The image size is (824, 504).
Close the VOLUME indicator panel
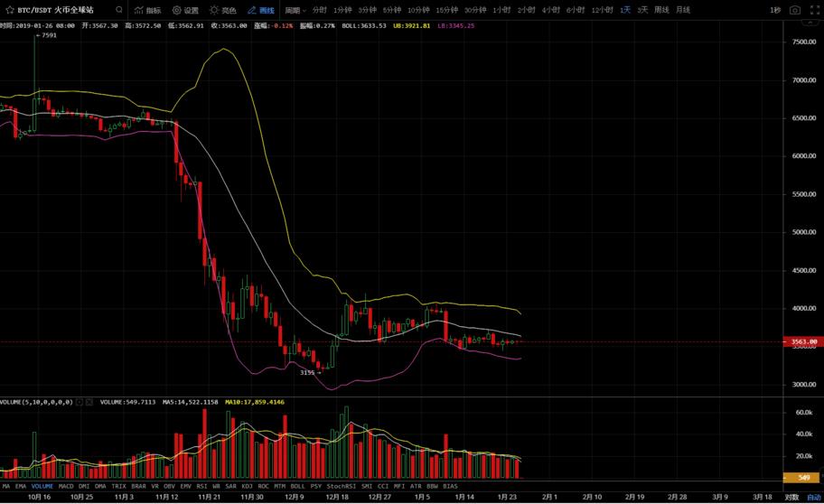(89, 402)
